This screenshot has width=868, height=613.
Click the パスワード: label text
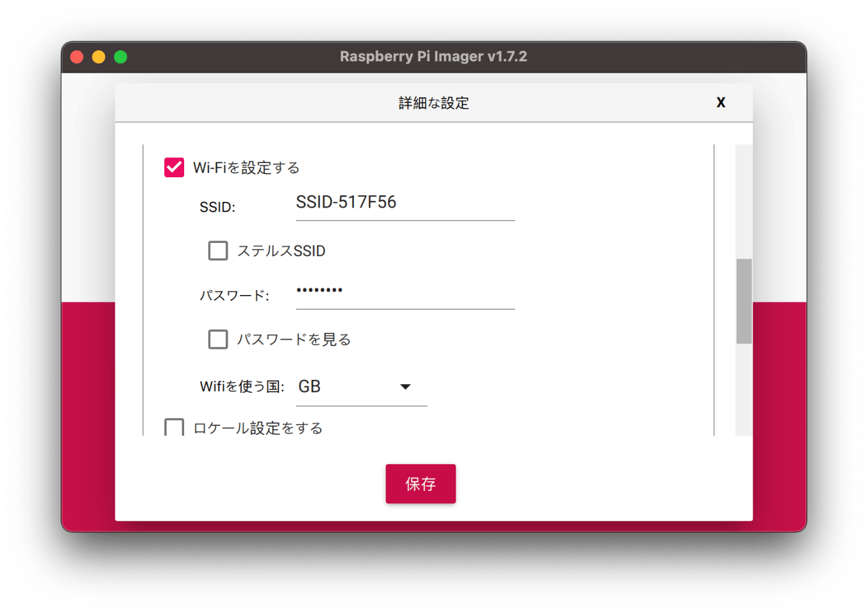pyautogui.click(x=234, y=296)
